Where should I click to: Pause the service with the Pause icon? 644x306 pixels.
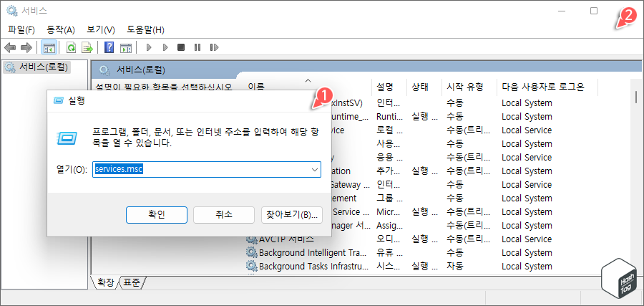click(x=197, y=47)
